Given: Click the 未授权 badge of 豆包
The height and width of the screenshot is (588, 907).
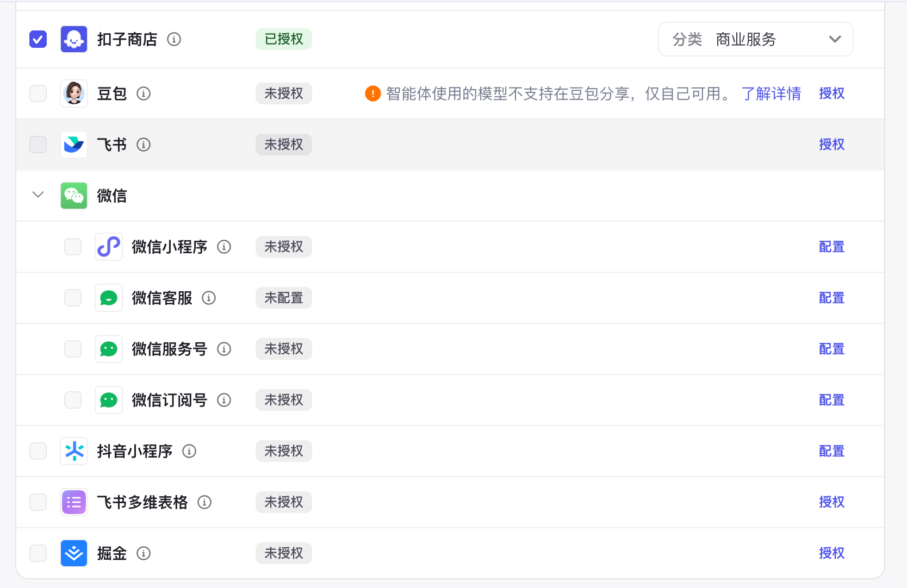Looking at the screenshot, I should coord(284,93).
